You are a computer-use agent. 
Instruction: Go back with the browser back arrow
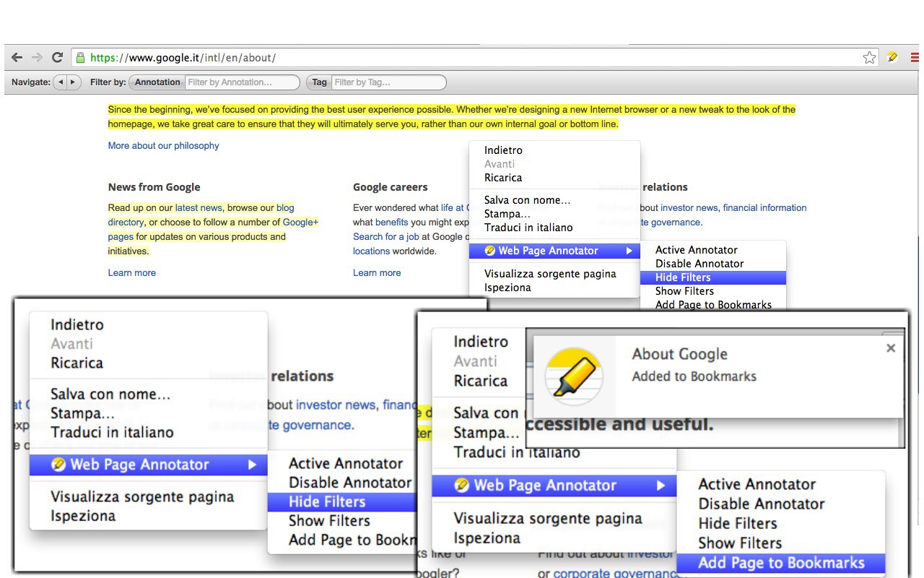[17, 58]
